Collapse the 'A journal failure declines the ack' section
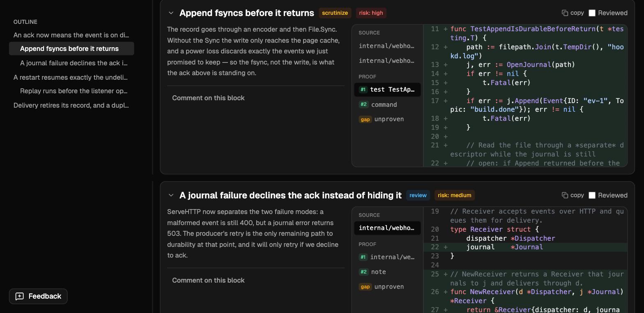 [x=171, y=195]
